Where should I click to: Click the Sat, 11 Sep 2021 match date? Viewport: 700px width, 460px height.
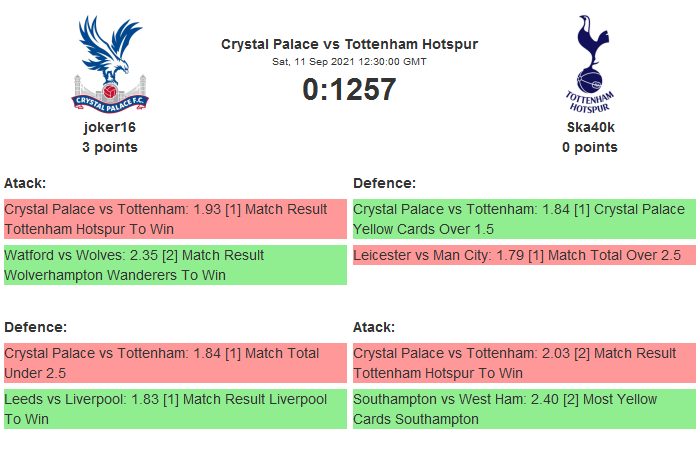[x=349, y=61]
